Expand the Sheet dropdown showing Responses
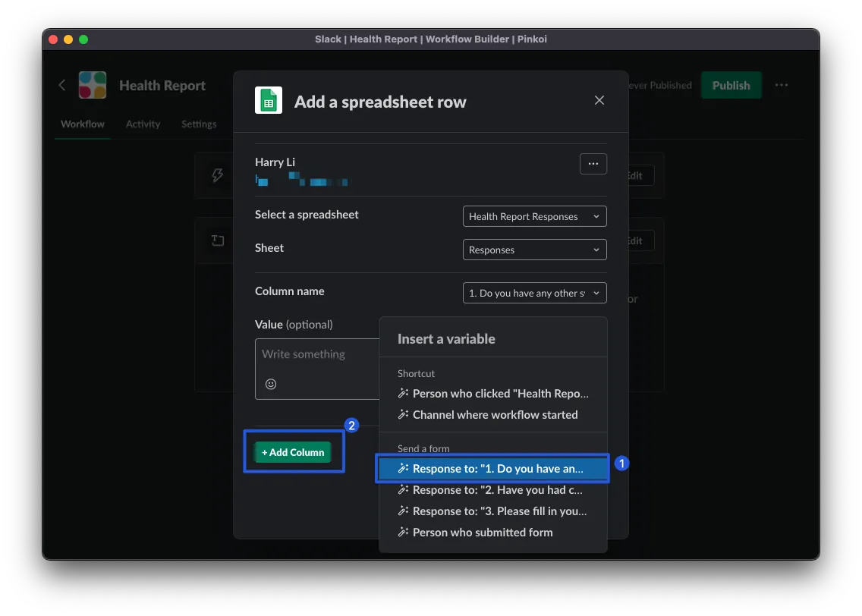The height and width of the screenshot is (616, 862). [x=534, y=250]
